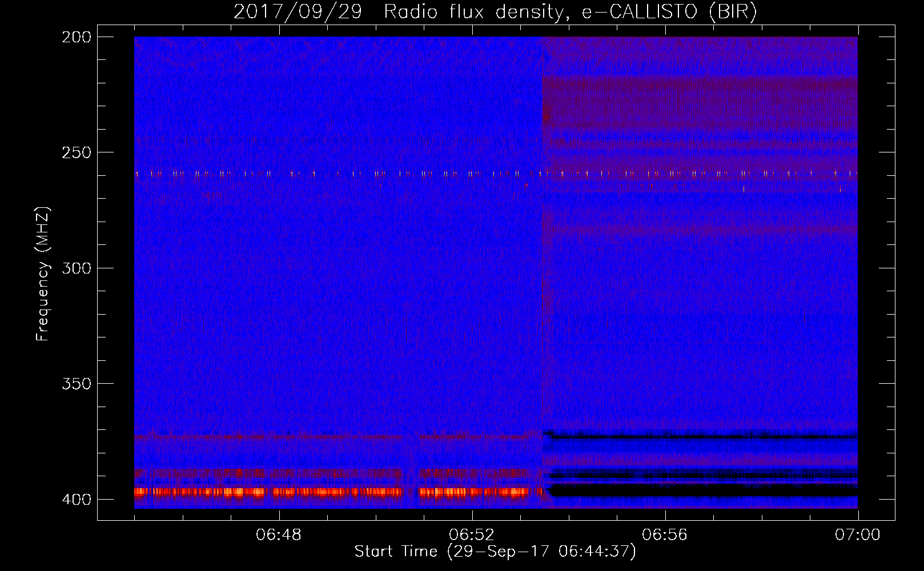The height and width of the screenshot is (571, 924).
Task: Click the 06:56 time tick label
Action: tap(665, 535)
